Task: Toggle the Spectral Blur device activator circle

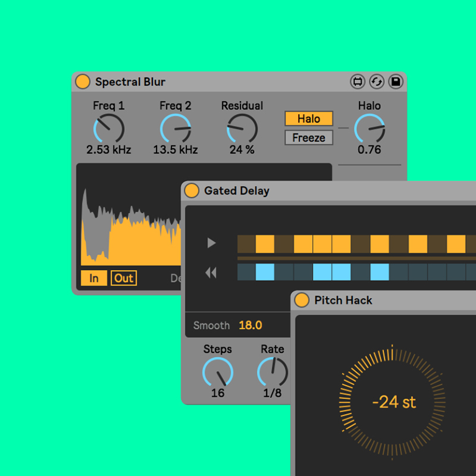Action: coord(83,82)
